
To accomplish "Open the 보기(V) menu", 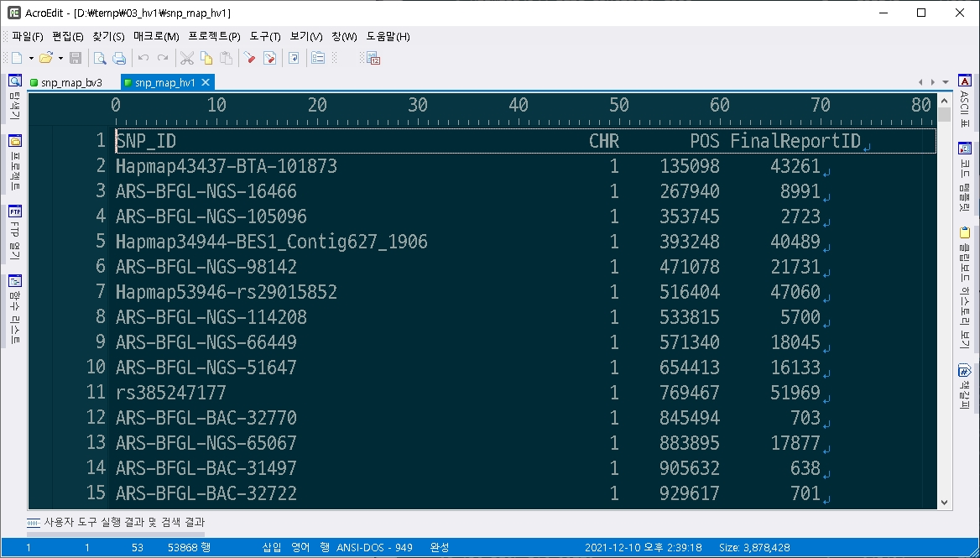I will click(x=306, y=36).
